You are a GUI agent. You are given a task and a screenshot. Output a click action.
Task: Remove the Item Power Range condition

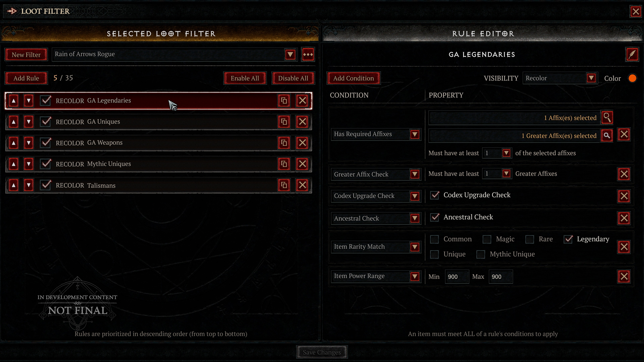click(x=624, y=276)
